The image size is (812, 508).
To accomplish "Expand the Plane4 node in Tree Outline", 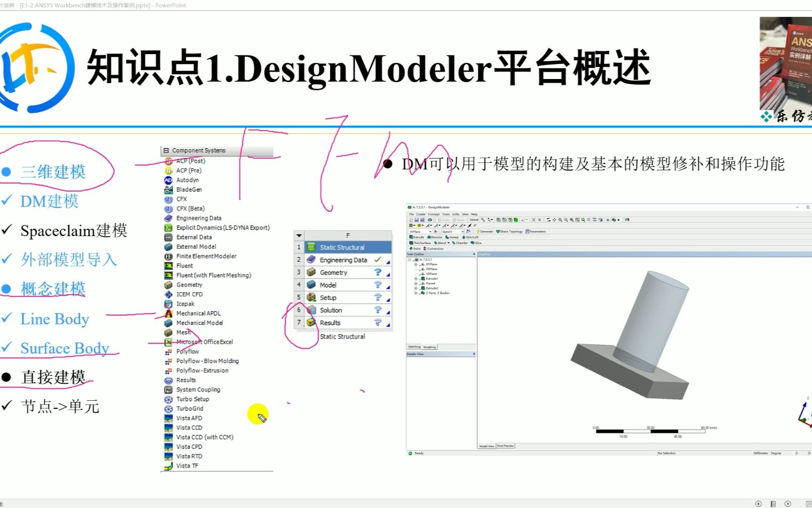I will click(x=415, y=283).
